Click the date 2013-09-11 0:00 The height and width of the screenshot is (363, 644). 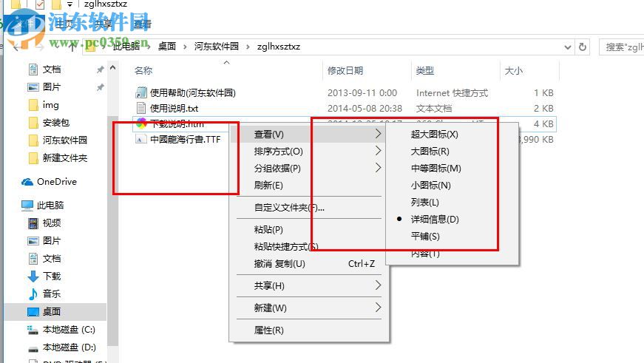pyautogui.click(x=362, y=93)
